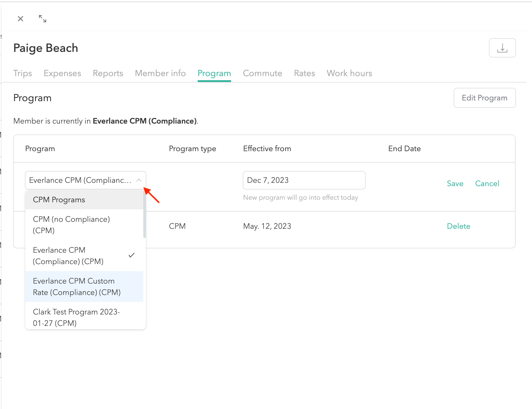Pick Clark Test Program 2023-01-27
532x409 pixels.
[76, 317]
